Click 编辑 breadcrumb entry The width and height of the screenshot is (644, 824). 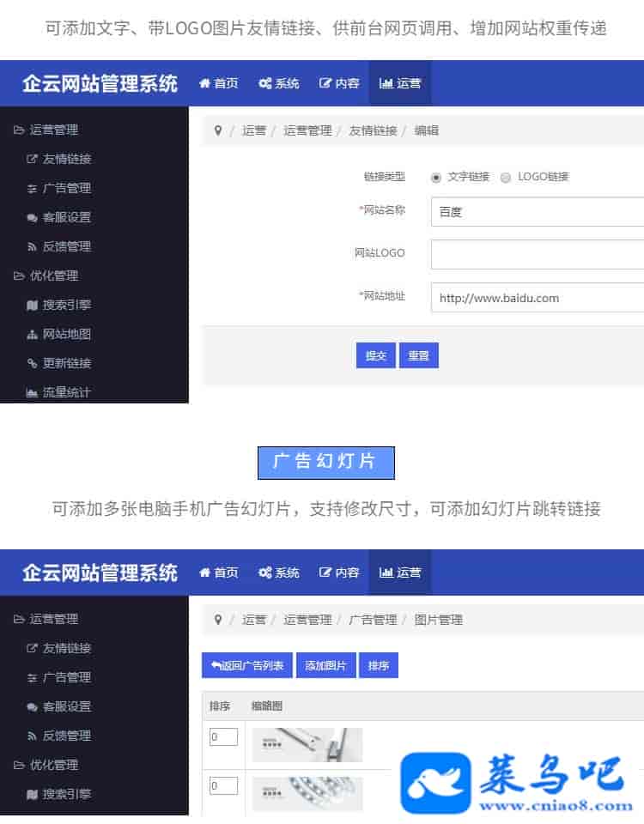click(x=427, y=130)
